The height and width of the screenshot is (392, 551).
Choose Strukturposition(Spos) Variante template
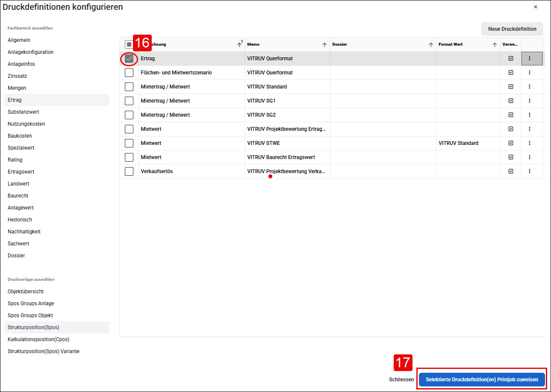click(56, 351)
